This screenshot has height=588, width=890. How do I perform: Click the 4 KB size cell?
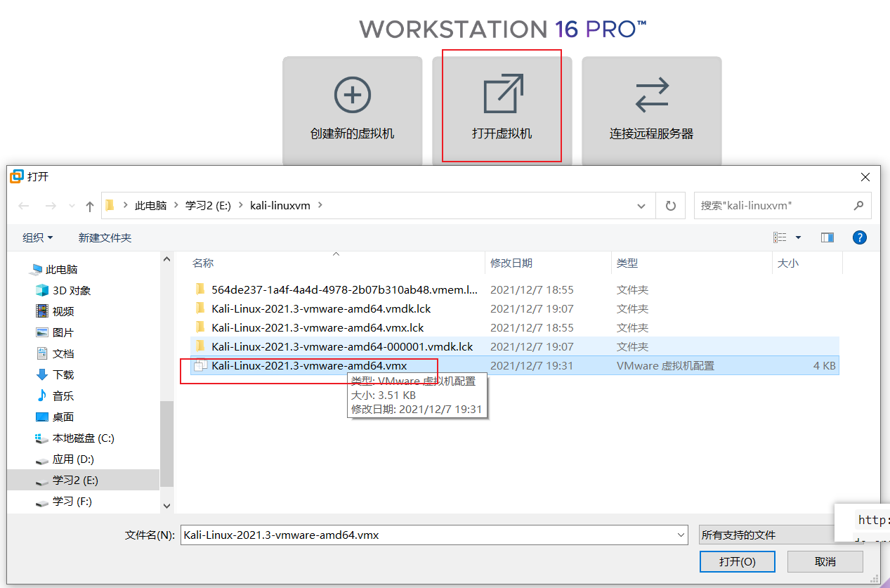point(825,365)
